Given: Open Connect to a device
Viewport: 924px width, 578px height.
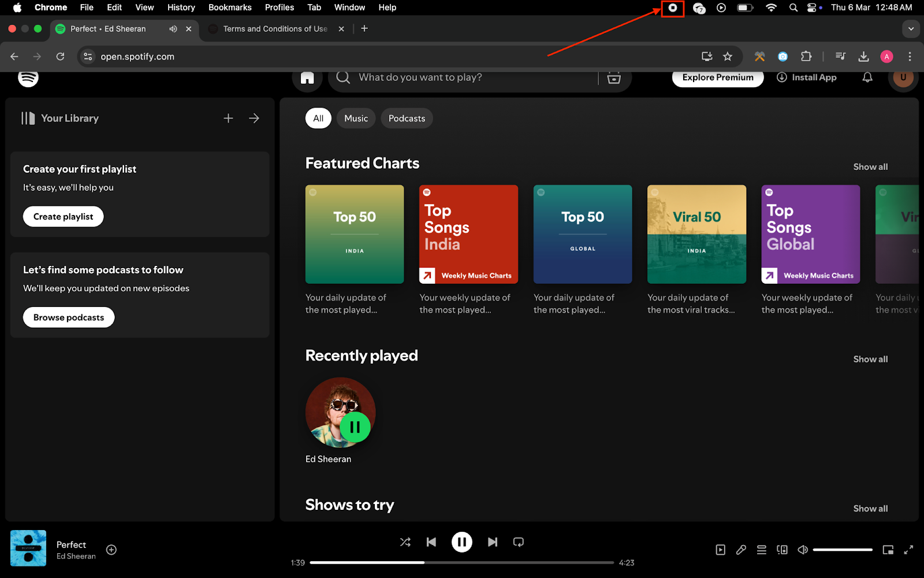Looking at the screenshot, I should tap(782, 550).
